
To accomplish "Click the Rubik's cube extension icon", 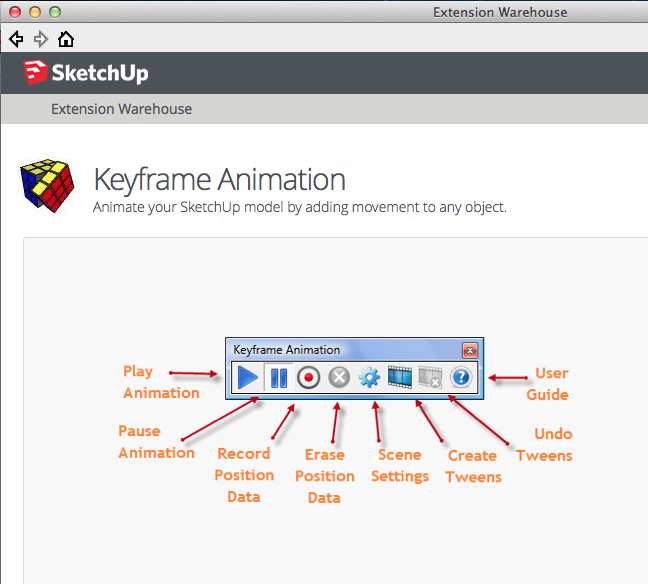I will pyautogui.click(x=47, y=185).
